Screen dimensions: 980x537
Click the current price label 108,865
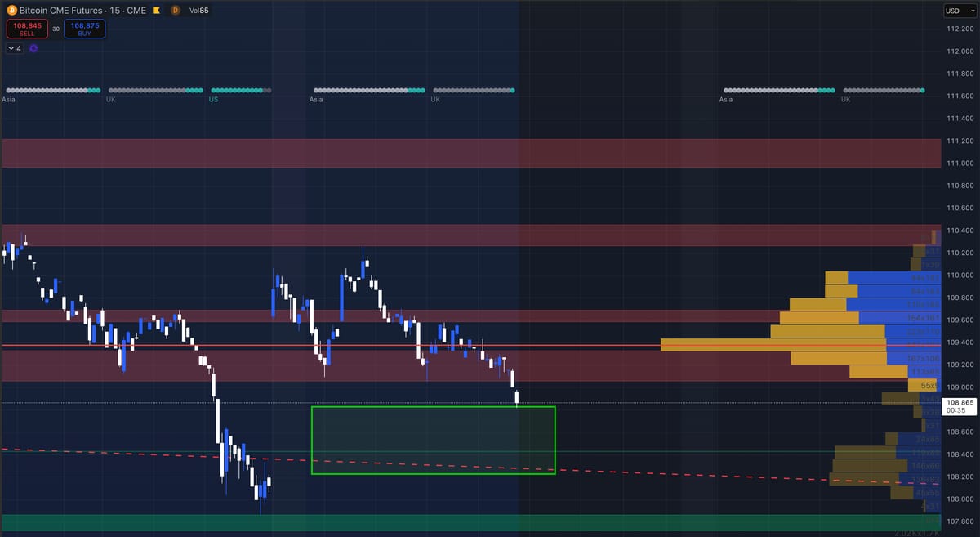coord(957,407)
